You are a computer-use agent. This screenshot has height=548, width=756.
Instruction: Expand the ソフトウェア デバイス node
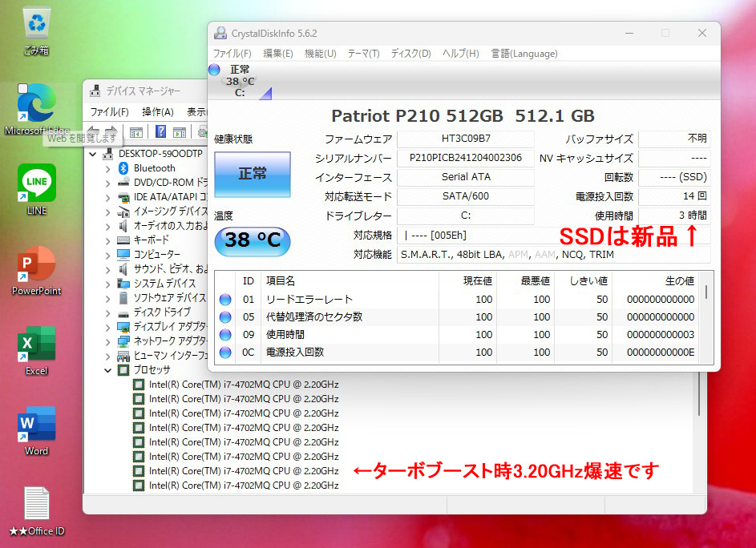[108, 298]
